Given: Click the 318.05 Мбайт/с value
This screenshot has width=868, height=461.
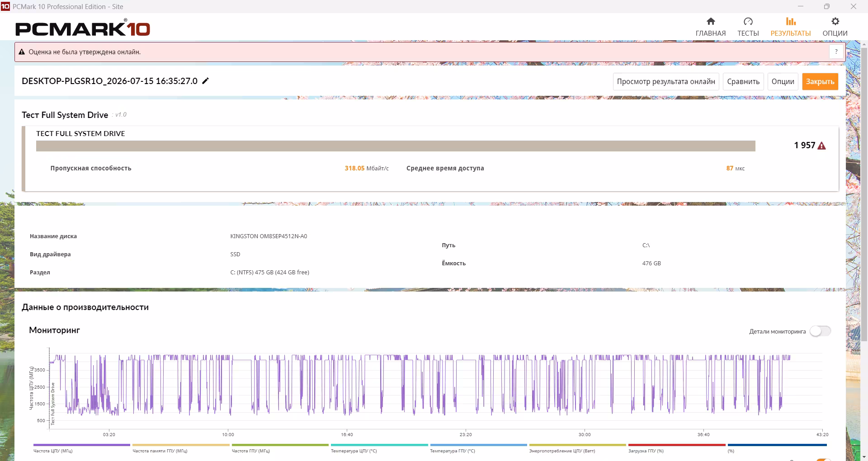Looking at the screenshot, I should tap(367, 168).
